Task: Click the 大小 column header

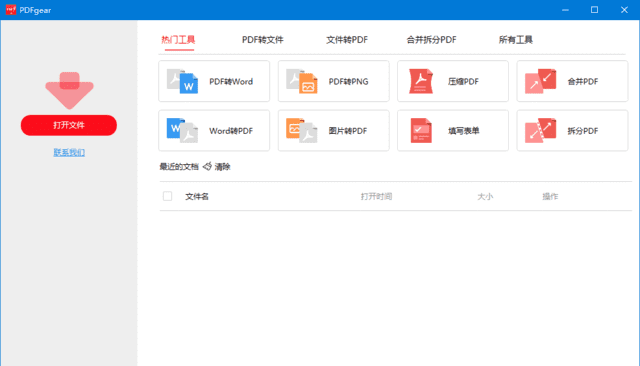Action: click(x=485, y=197)
